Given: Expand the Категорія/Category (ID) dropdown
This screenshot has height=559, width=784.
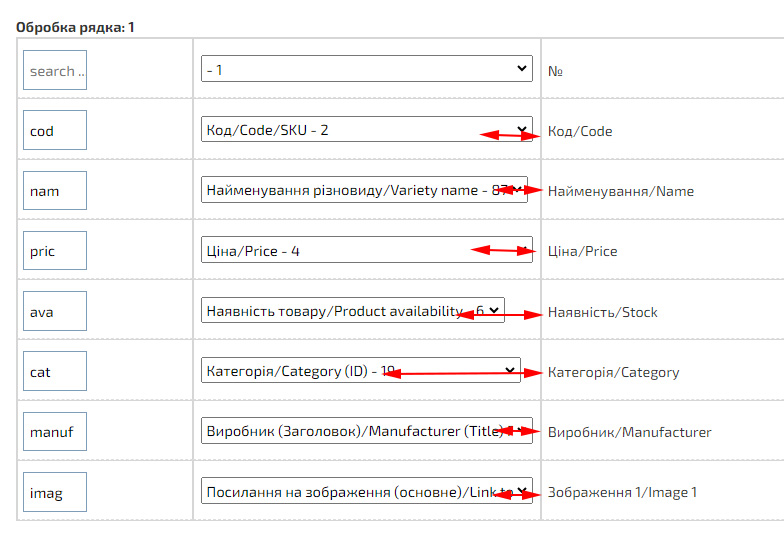Looking at the screenshot, I should pos(360,371).
